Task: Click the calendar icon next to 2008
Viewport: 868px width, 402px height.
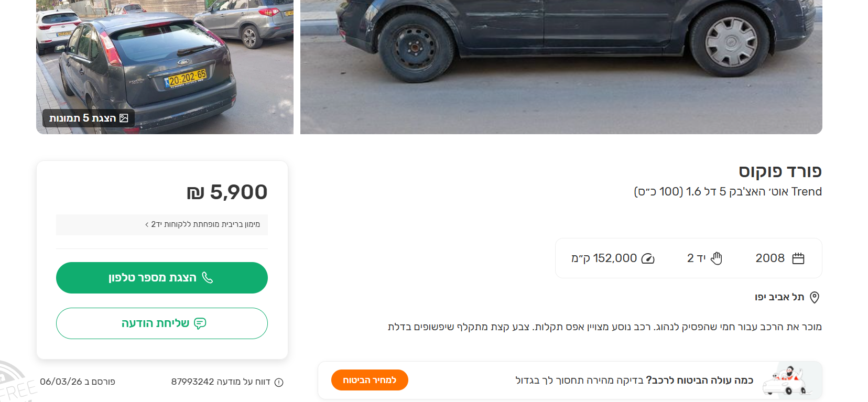Action: pyautogui.click(x=798, y=258)
